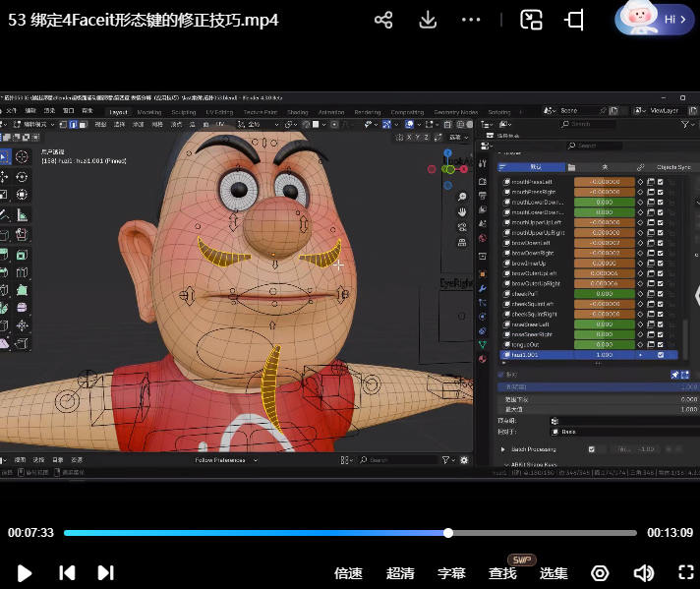Screen dimensions: 700x589
Task: Open the 超清 quality selector
Action: pyautogui.click(x=400, y=573)
